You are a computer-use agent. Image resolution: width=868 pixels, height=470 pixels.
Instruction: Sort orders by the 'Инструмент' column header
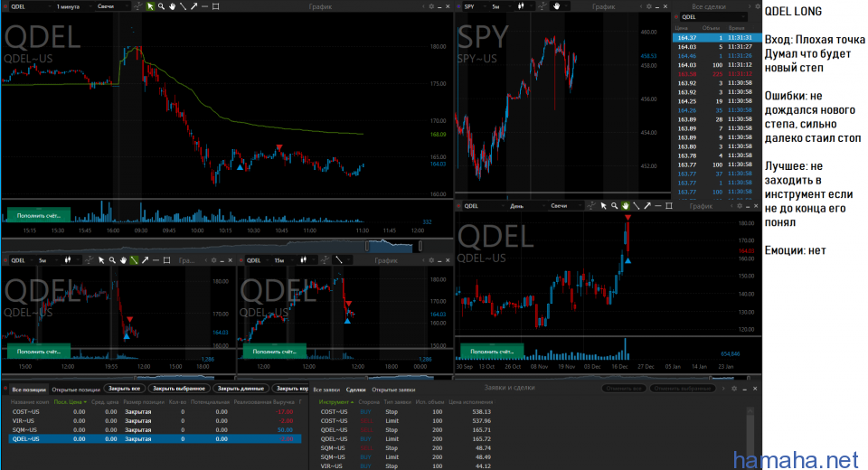tap(336, 402)
